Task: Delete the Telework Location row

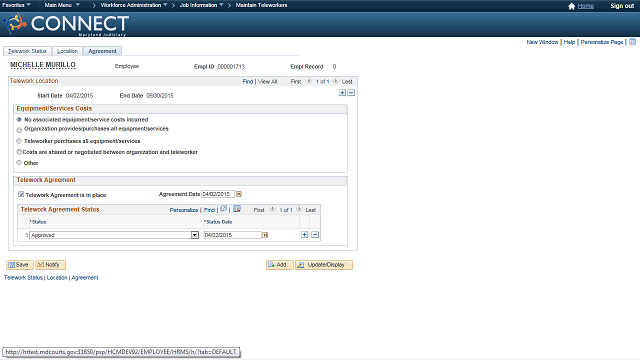Action: [351, 93]
